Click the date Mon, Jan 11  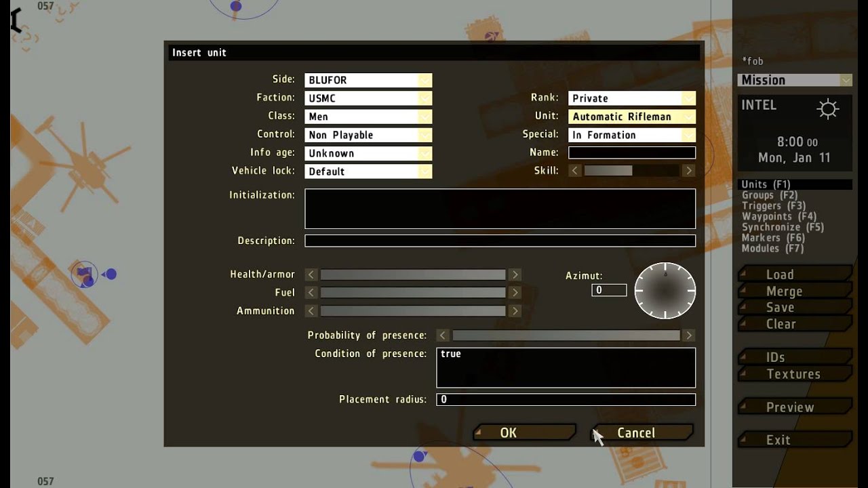click(793, 158)
